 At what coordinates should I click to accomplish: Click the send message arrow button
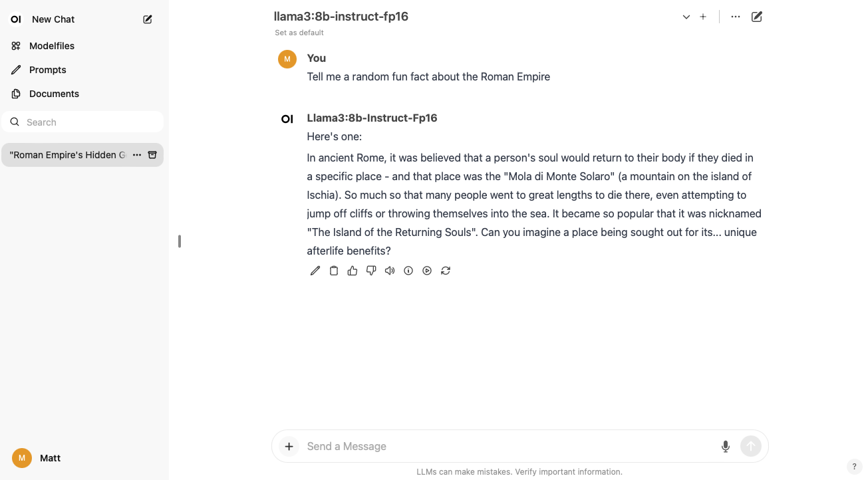pyautogui.click(x=751, y=447)
